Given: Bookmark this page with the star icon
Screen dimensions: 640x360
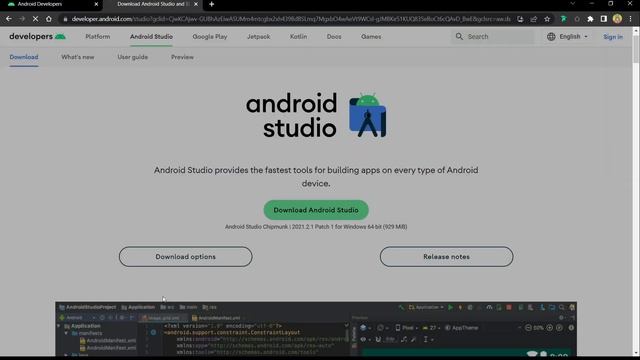Looking at the screenshot, I should (x=547, y=19).
